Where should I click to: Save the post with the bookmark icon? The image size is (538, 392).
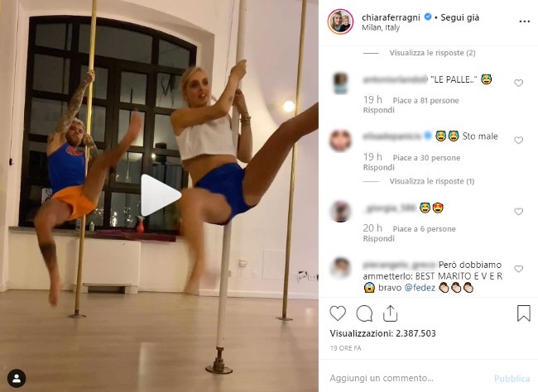524,313
